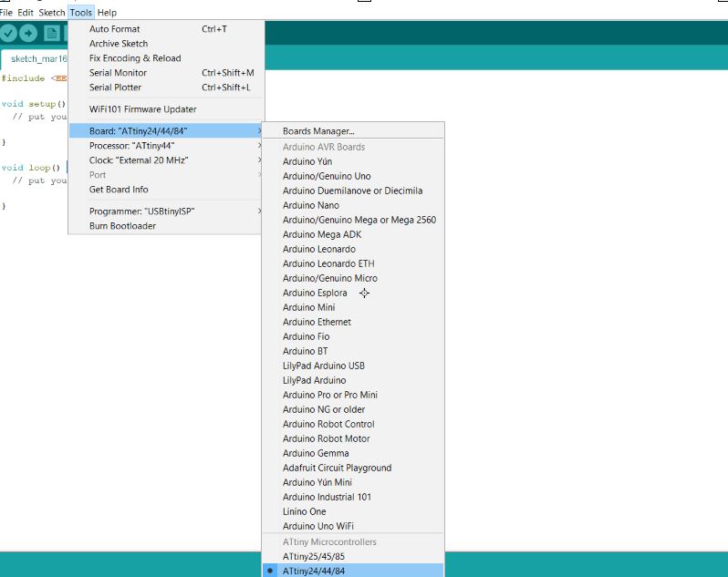
Task: Choose Auto Format from the Tools menu
Action: [x=166, y=29]
